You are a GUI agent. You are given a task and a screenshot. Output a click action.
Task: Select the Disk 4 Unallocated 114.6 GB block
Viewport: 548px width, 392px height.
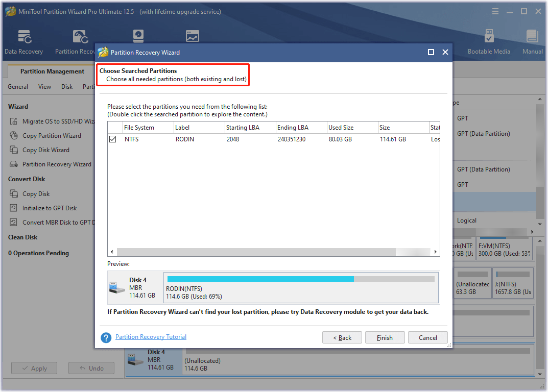pos(358,359)
